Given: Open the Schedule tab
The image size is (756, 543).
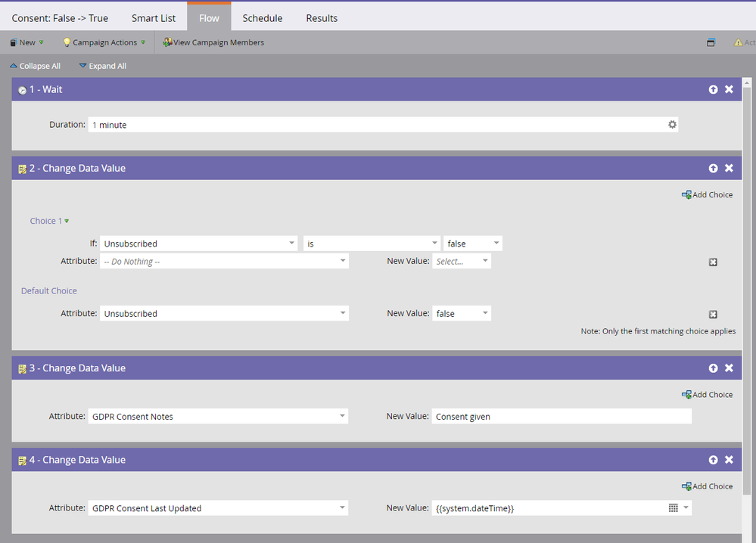Looking at the screenshot, I should pos(262,18).
